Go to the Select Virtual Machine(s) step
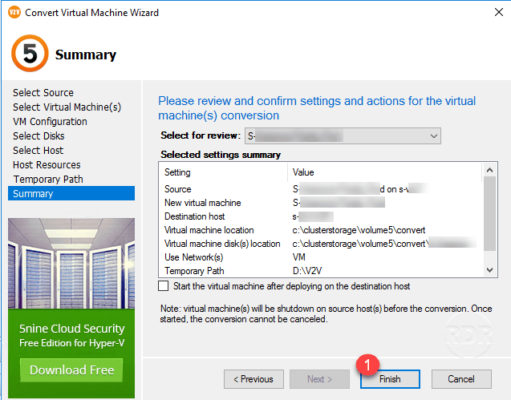The width and height of the screenshot is (511, 400). (x=67, y=107)
